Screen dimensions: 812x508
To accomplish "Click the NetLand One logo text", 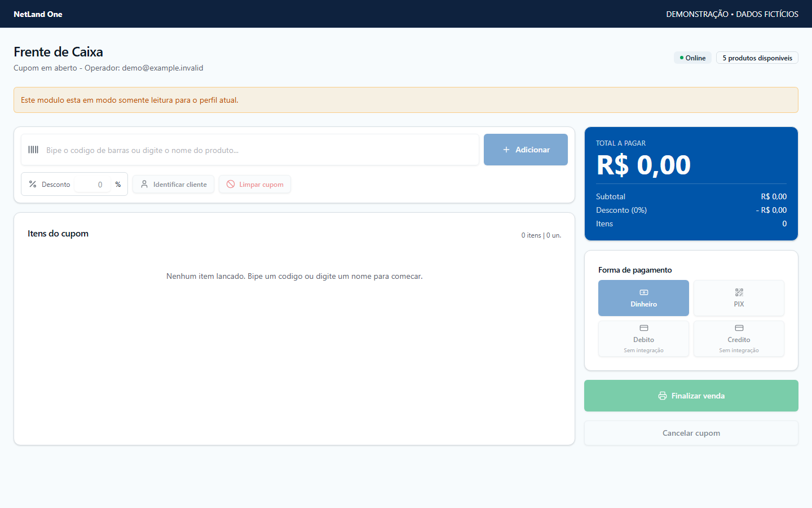I will point(38,14).
